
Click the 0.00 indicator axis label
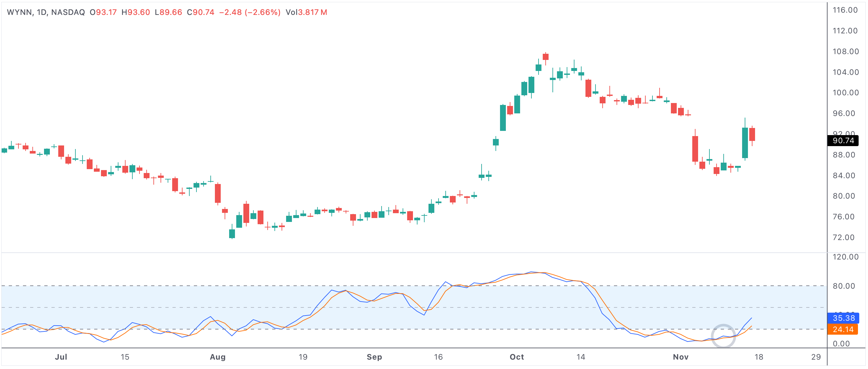(841, 344)
